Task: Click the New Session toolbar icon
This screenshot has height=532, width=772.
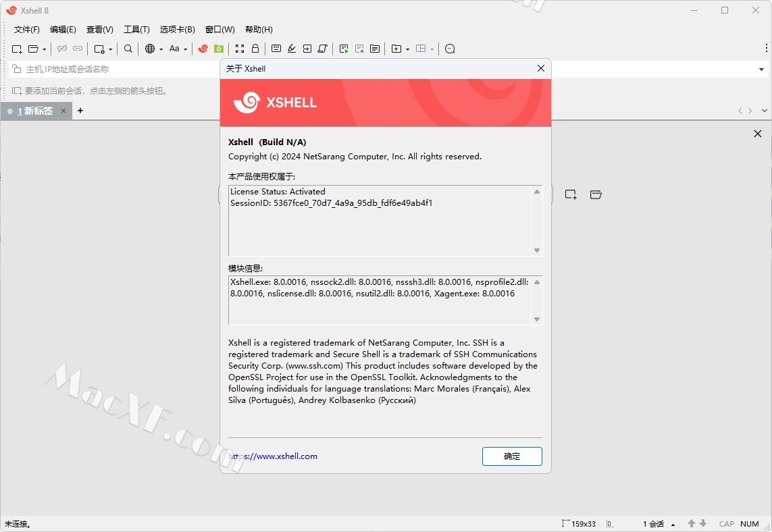Action: point(17,49)
